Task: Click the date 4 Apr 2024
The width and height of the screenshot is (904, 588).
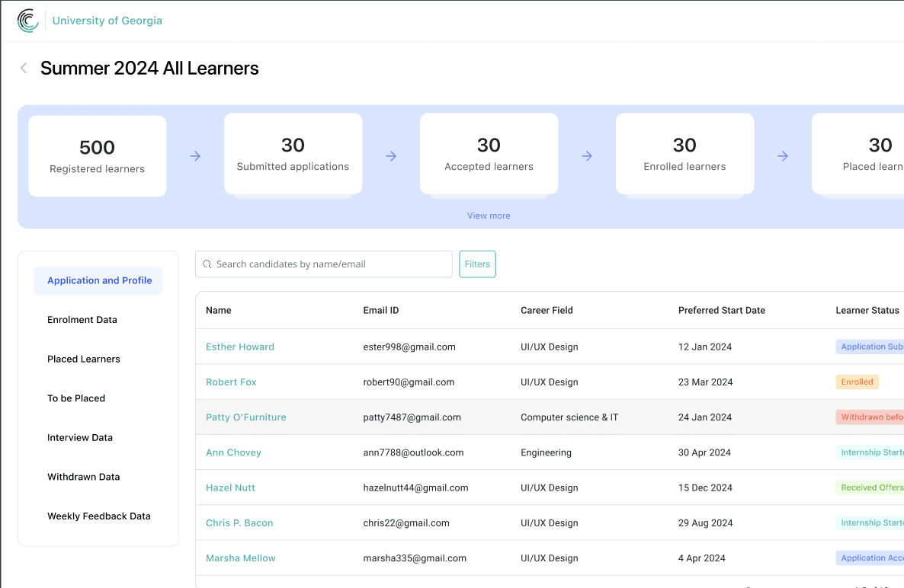Action: tap(702, 558)
